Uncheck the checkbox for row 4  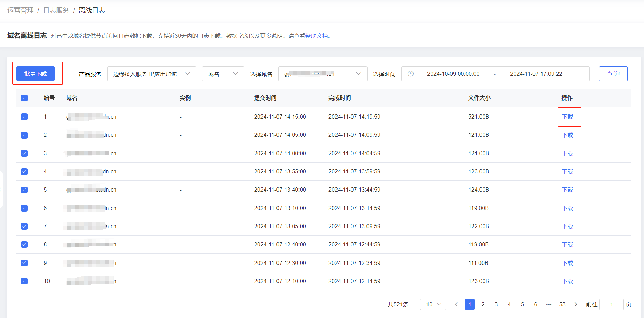tap(24, 171)
